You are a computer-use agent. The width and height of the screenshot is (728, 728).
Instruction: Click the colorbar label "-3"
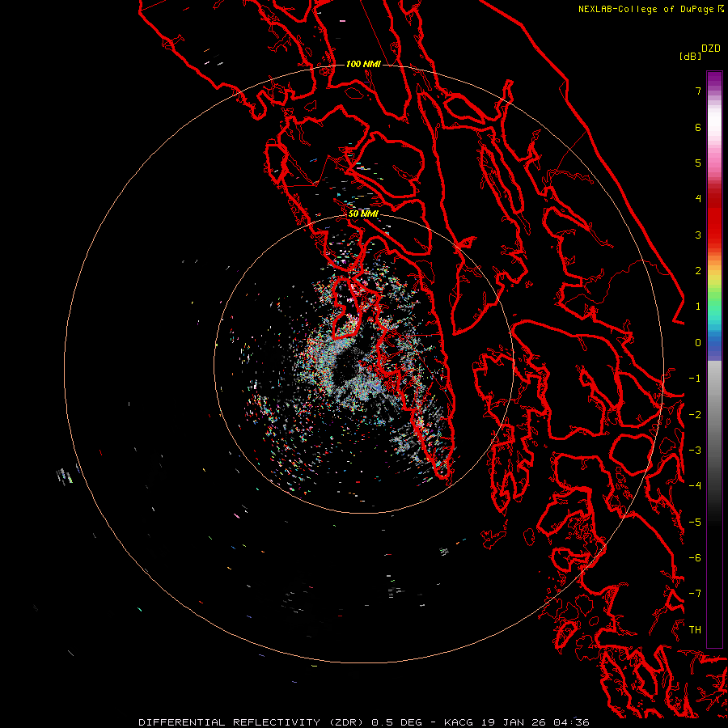click(x=695, y=451)
